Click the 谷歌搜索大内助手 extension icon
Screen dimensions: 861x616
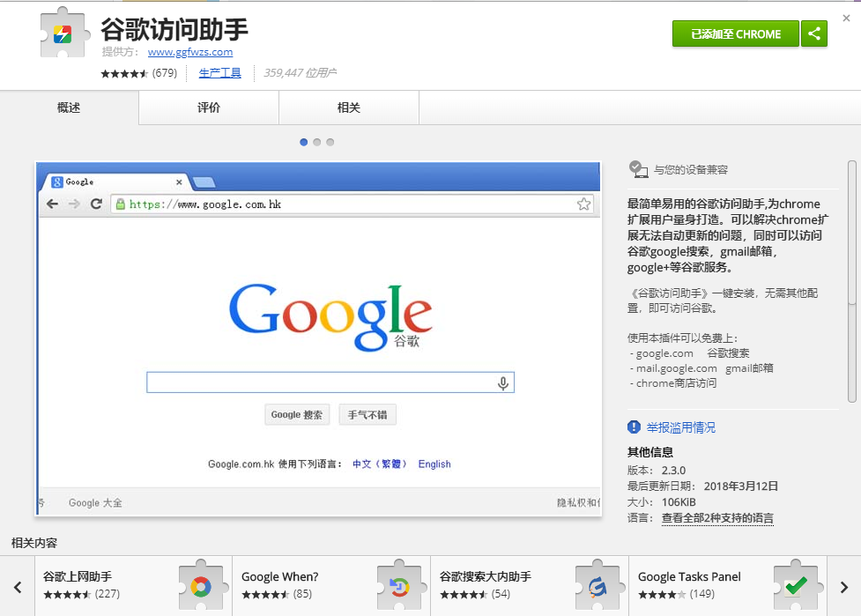click(598, 585)
